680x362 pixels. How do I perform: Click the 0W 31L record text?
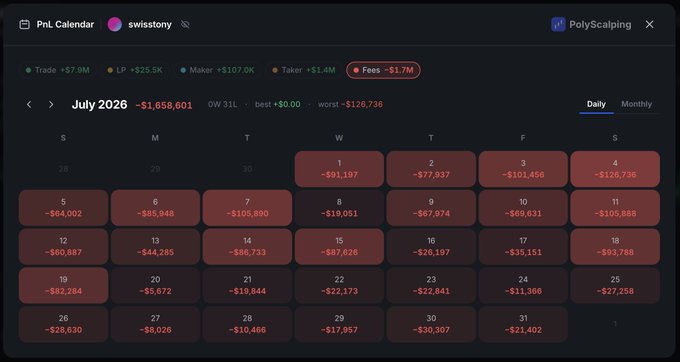point(222,104)
